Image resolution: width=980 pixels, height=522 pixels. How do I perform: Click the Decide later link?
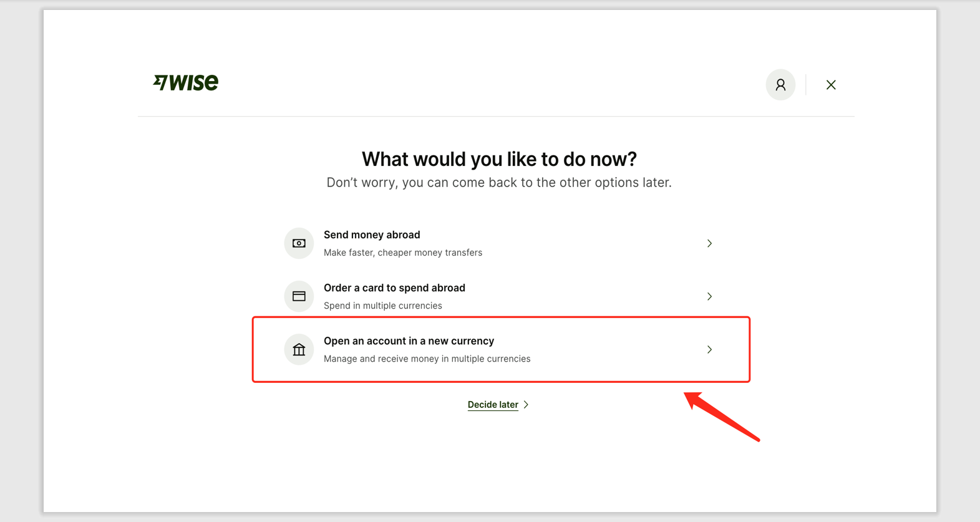click(x=493, y=405)
